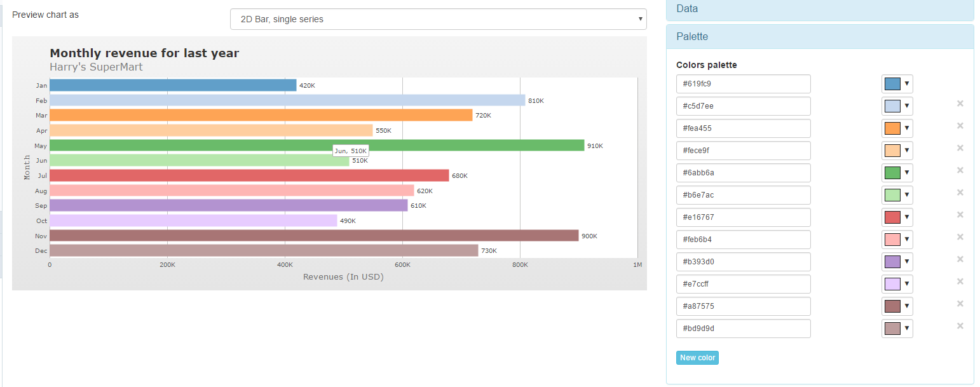Viewport: 980px width, 387px height.
Task: Remove the #c5d7ee color with its X icon
Action: click(x=960, y=104)
